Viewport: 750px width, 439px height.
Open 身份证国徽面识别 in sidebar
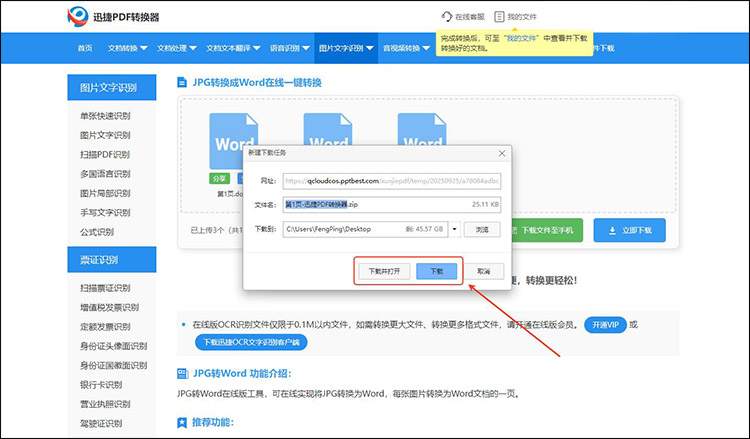click(x=113, y=365)
